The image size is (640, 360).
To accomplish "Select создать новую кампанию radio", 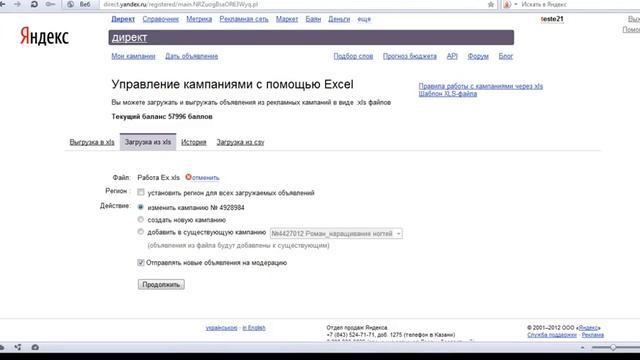I will tap(140, 219).
